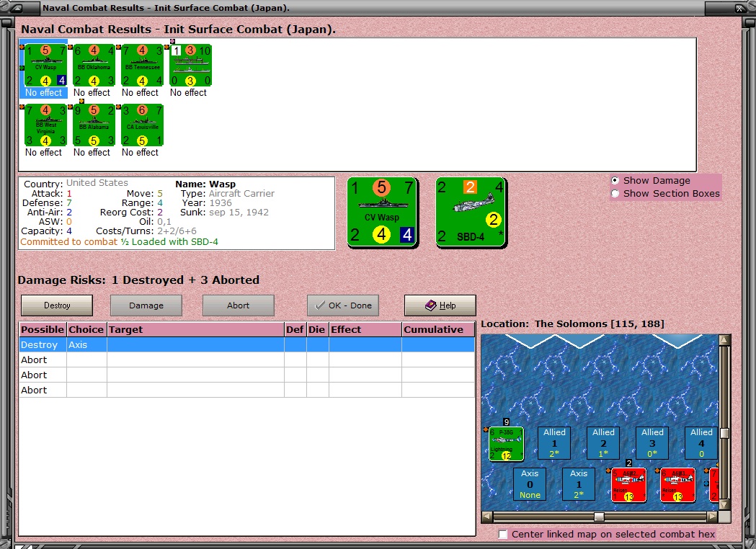Image resolution: width=756 pixels, height=549 pixels.
Task: Select the BB Alabama ship counter
Action: [94, 125]
